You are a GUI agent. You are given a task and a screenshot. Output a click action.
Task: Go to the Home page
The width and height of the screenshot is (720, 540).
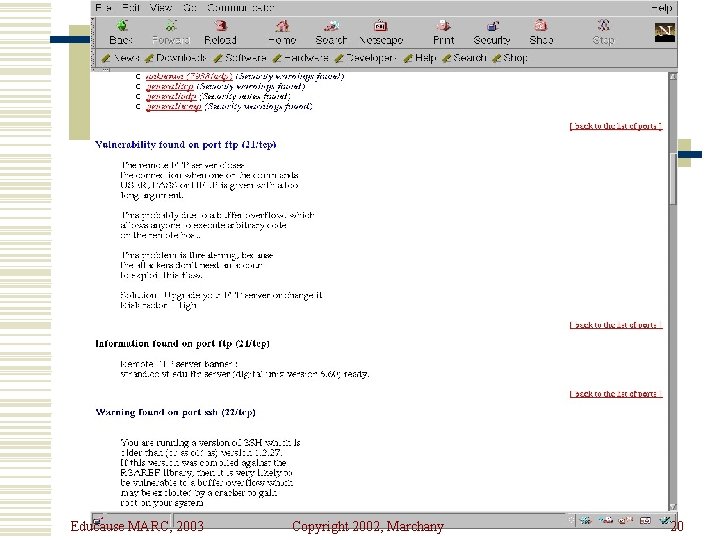[282, 32]
